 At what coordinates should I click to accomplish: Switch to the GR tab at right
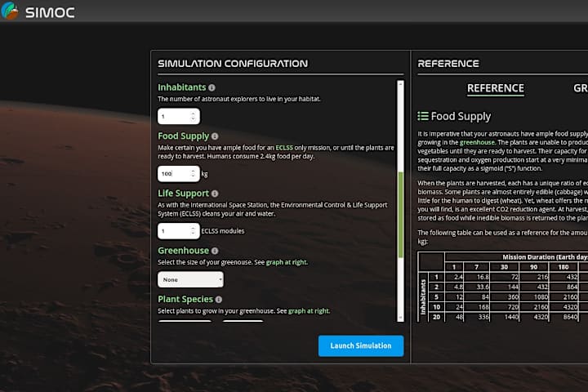coord(581,88)
